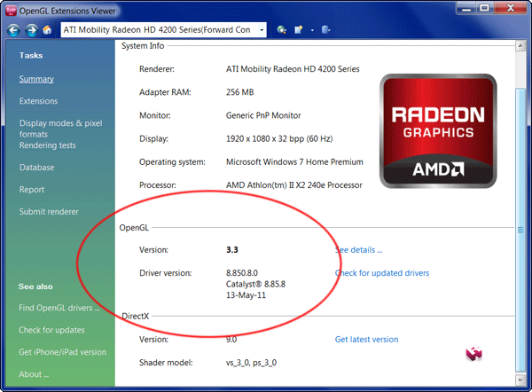This screenshot has width=532, height=392.
Task: Click the exit door icon in toolbar
Action: (327, 29)
